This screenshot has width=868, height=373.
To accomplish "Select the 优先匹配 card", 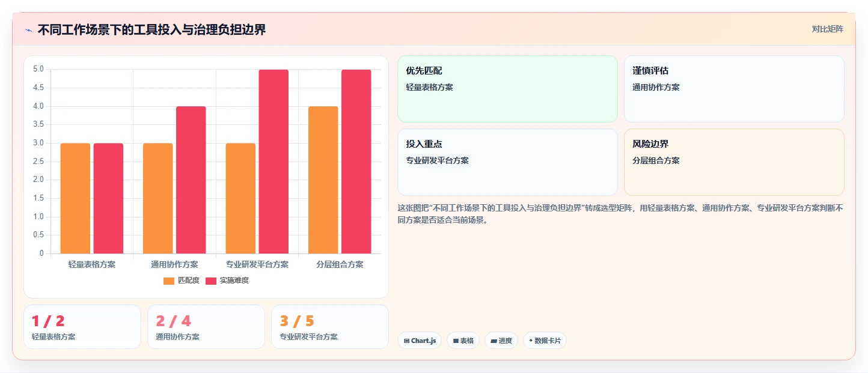I will pyautogui.click(x=507, y=89).
